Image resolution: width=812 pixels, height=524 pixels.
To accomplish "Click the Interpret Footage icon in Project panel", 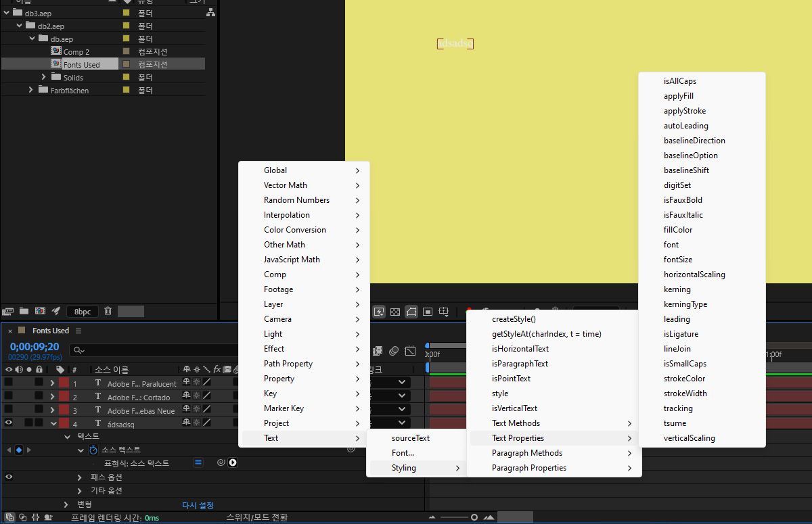I will tap(8, 311).
